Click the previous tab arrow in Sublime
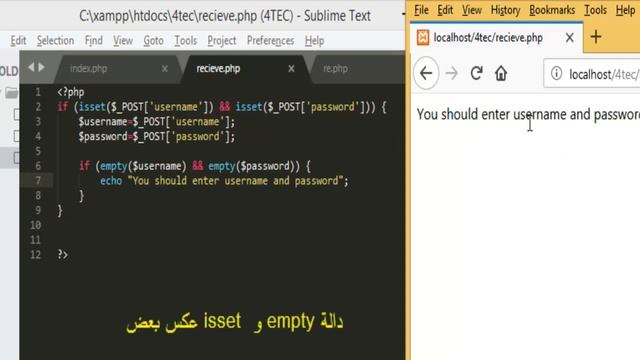 coord(31,67)
